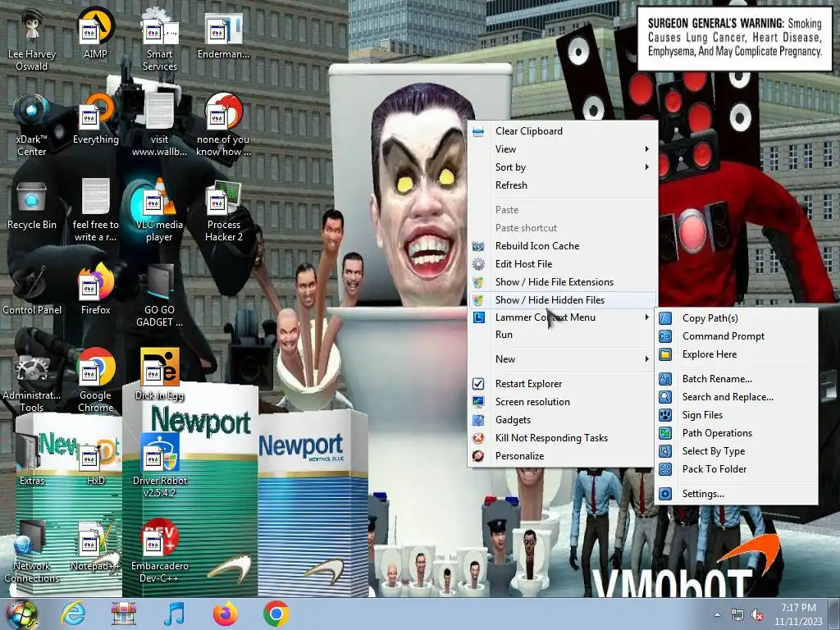The width and height of the screenshot is (840, 630).
Task: Select Pack To Folder in submenu
Action: (x=737, y=469)
